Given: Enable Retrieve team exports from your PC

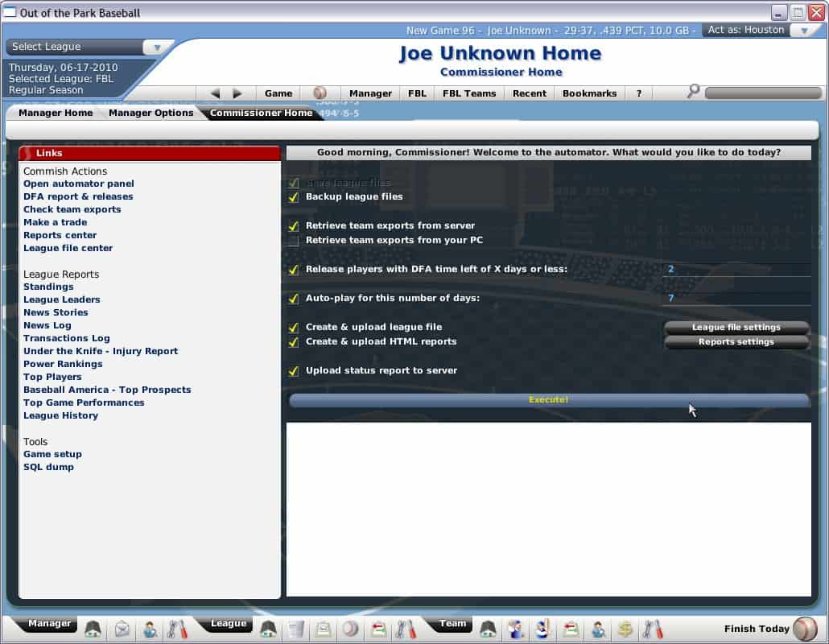Looking at the screenshot, I should pyautogui.click(x=294, y=241).
